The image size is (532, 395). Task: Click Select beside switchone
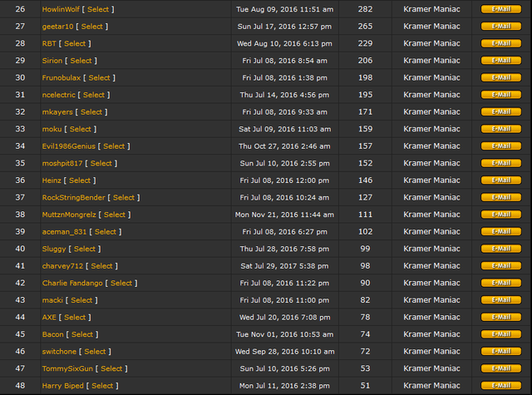pos(95,351)
